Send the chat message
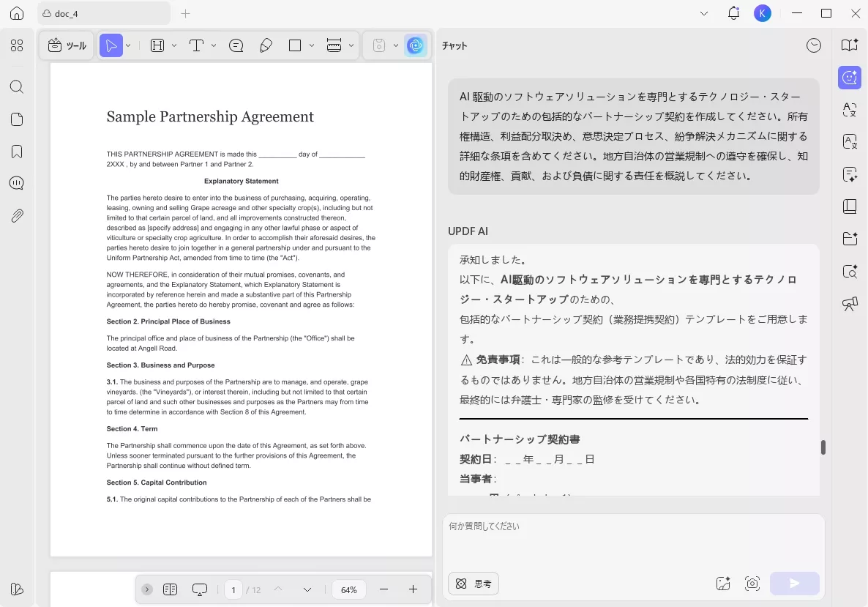 (794, 583)
